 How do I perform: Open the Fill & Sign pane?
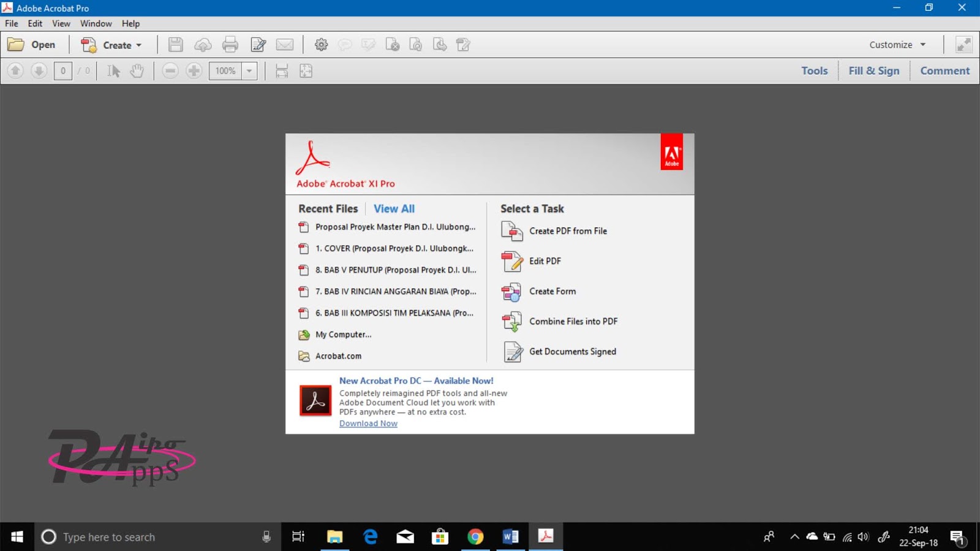pyautogui.click(x=874, y=70)
